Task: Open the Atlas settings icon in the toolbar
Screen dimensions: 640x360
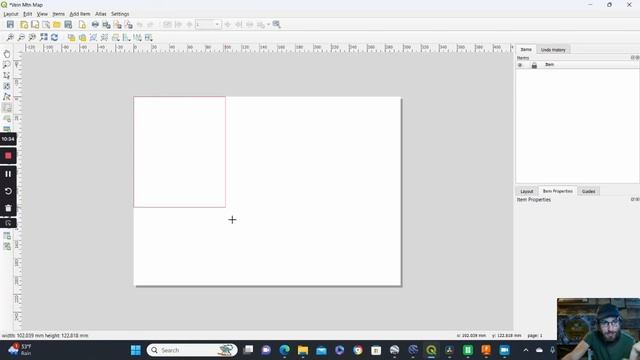Action: (276, 24)
